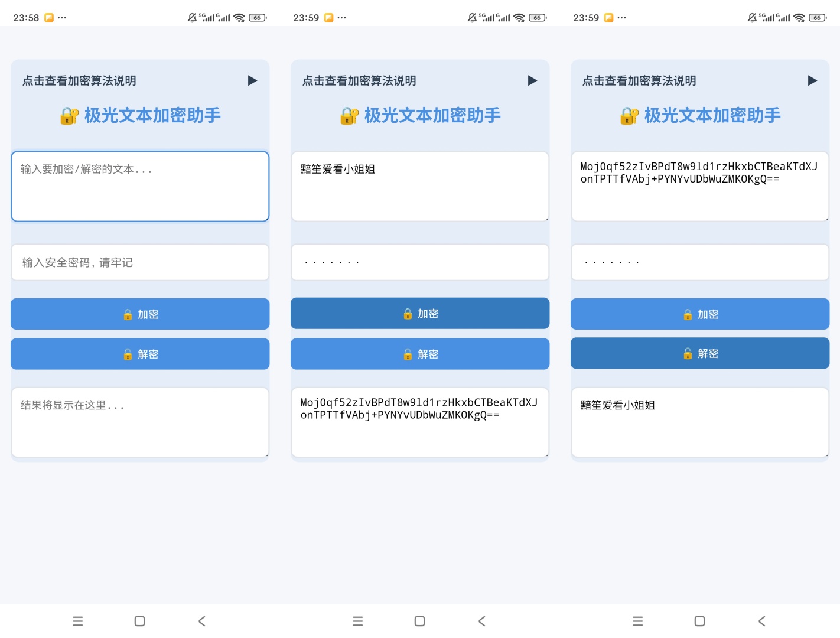Open recent apps menu on the middle screen

[358, 621]
